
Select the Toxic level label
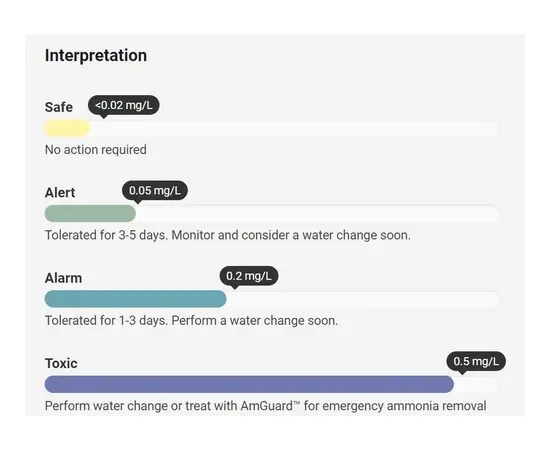point(61,363)
